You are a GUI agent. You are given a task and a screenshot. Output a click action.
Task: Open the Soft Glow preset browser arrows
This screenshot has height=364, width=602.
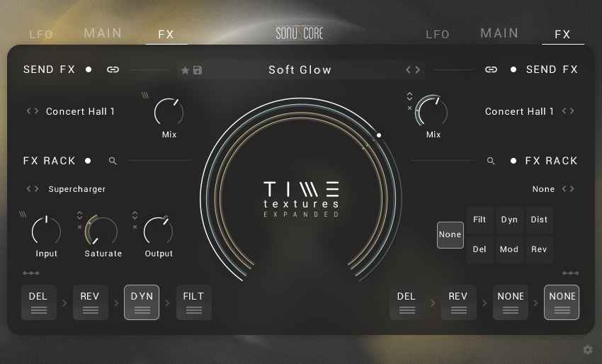(x=413, y=70)
